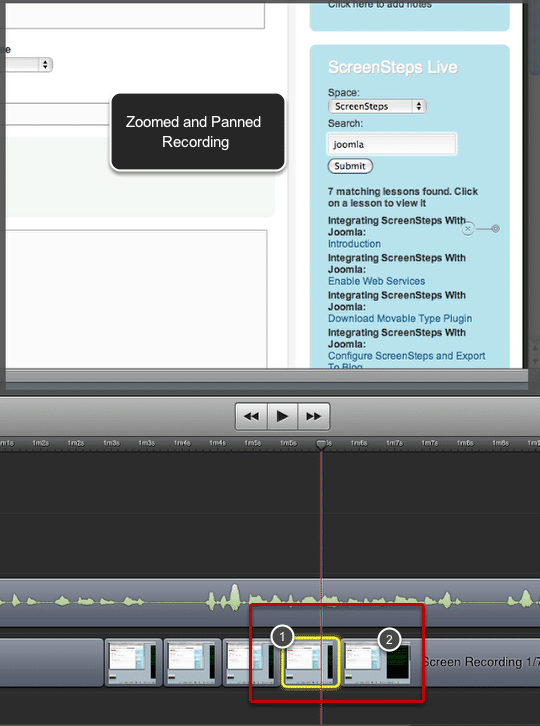Viewport: 540px width, 726px height.
Task: Open the Download Movable Type Plugin link
Action: 400,319
